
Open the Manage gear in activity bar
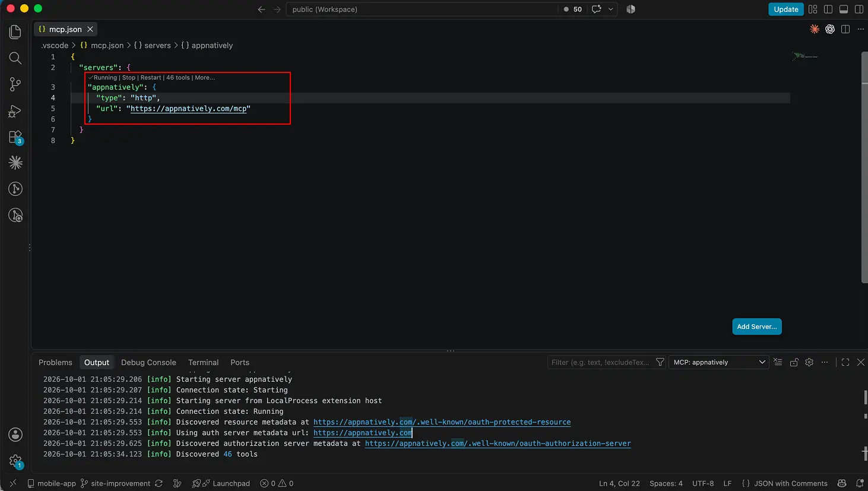click(x=15, y=461)
